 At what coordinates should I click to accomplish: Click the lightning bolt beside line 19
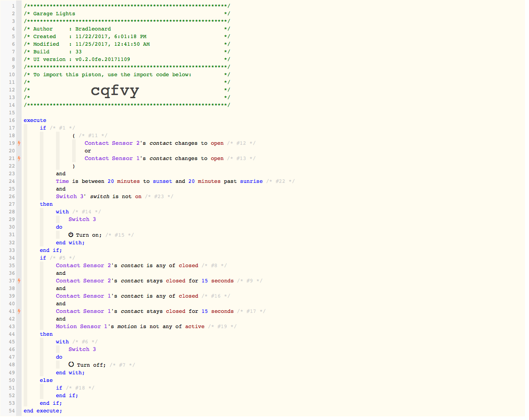tap(19, 143)
